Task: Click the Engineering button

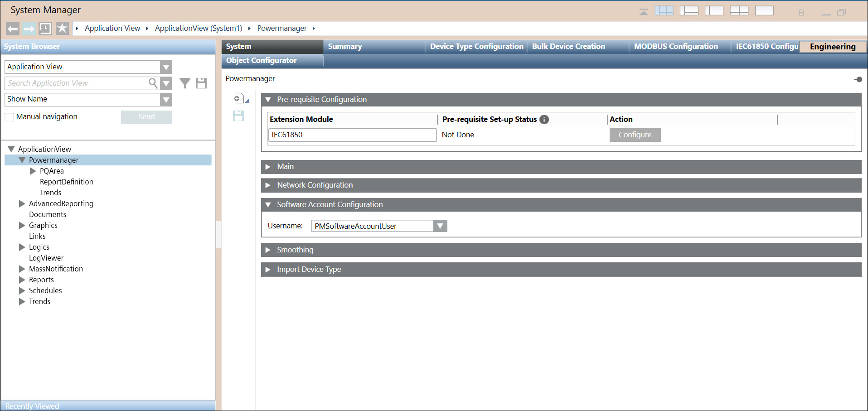Action: 832,47
